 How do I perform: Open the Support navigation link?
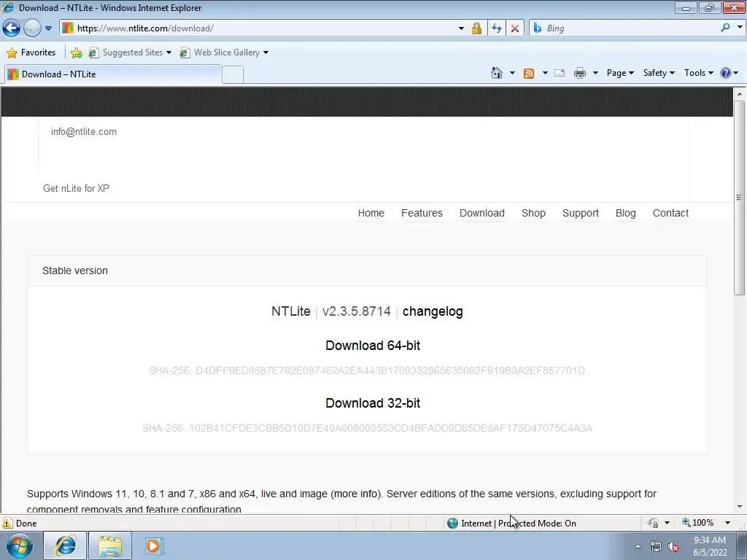pos(580,213)
